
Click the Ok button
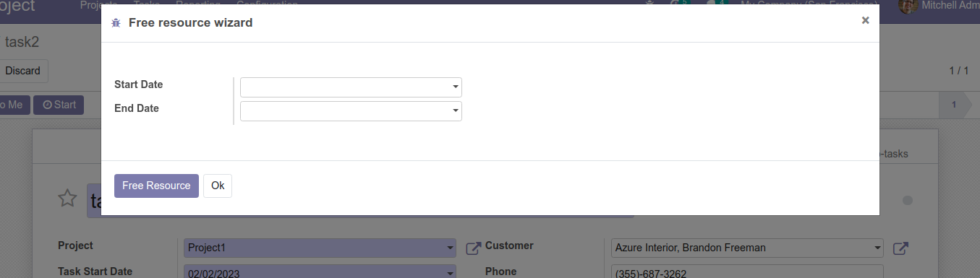click(x=218, y=186)
